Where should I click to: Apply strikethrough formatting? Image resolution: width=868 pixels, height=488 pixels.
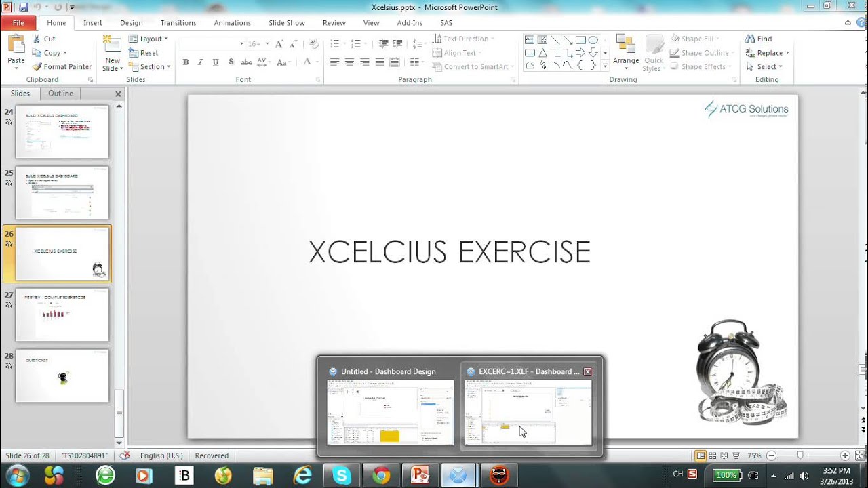[x=246, y=62]
